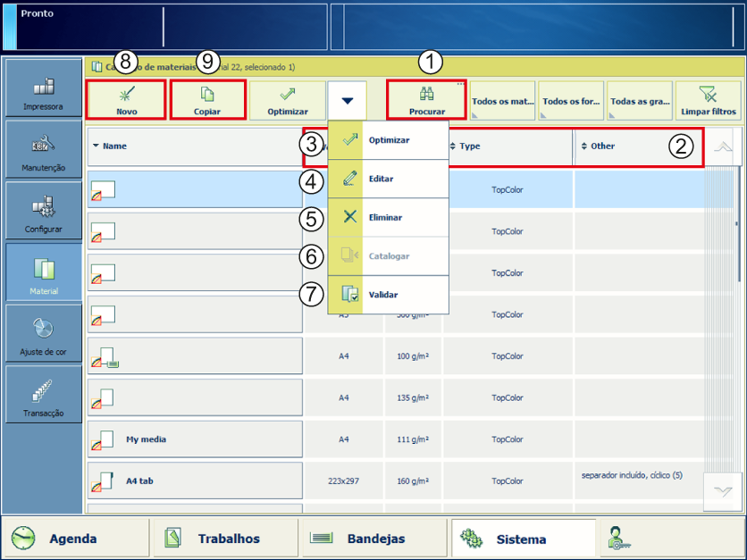Clear filters with Limpar filtros
747x560 pixels.
coord(708,100)
